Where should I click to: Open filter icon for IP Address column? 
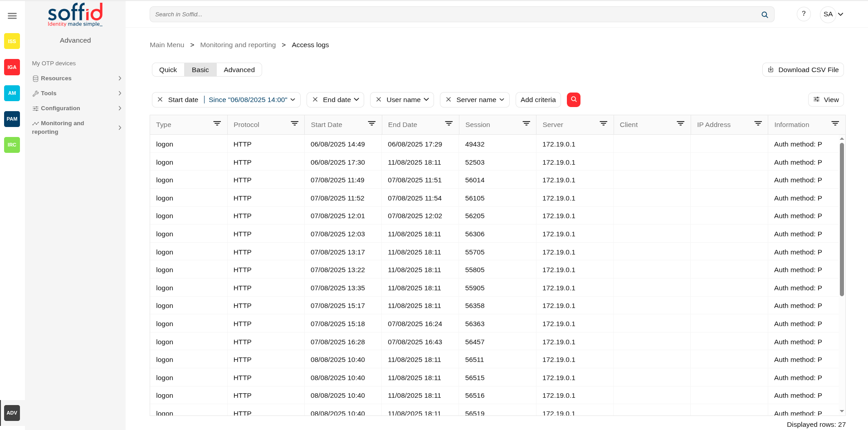point(758,123)
